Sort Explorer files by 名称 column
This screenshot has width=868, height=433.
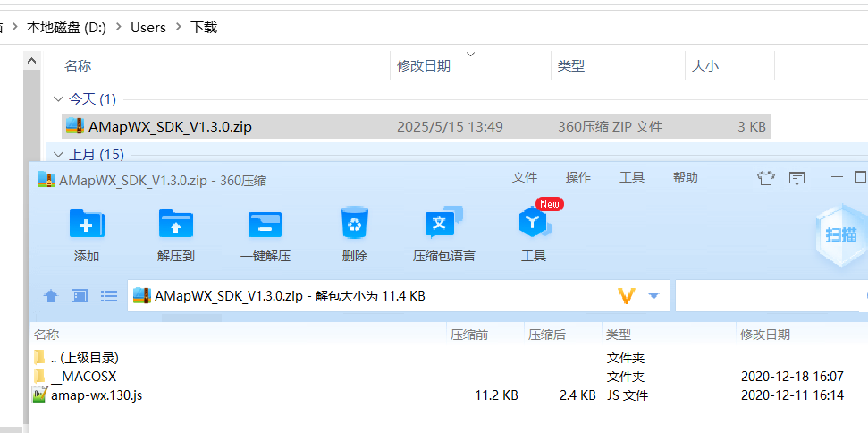click(78, 66)
